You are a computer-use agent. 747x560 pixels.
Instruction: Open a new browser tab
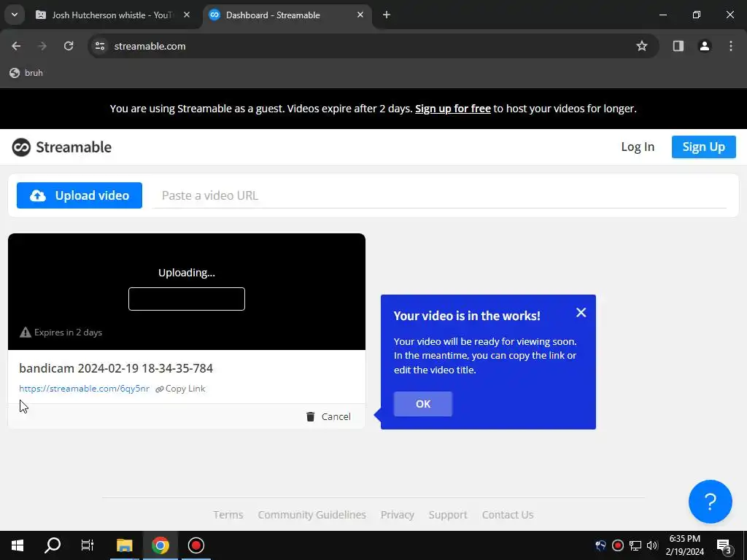tap(387, 15)
